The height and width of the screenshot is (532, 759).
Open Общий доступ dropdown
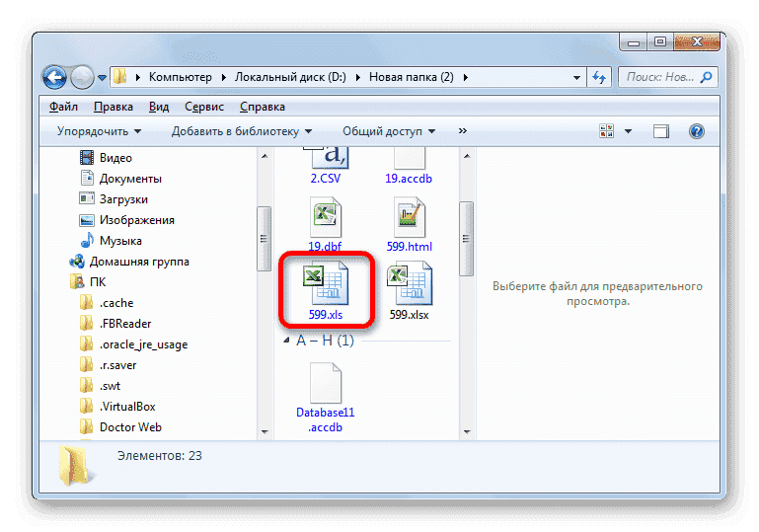click(389, 131)
